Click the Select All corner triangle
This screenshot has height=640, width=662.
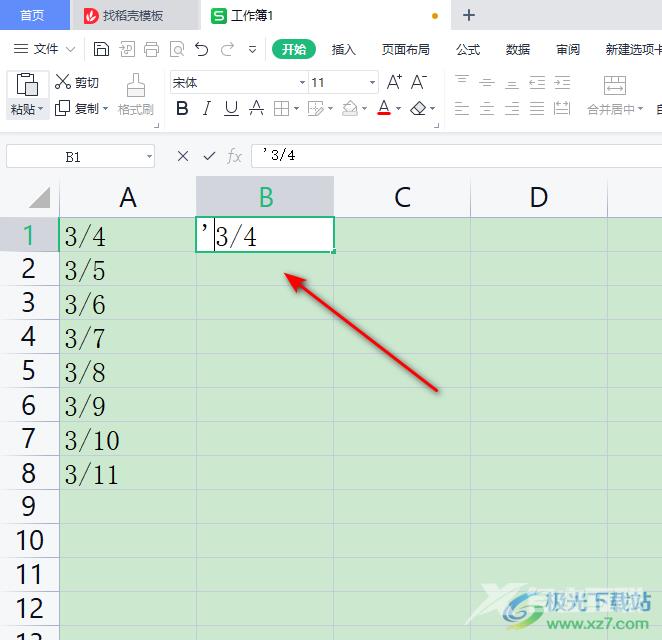[x=40, y=197]
